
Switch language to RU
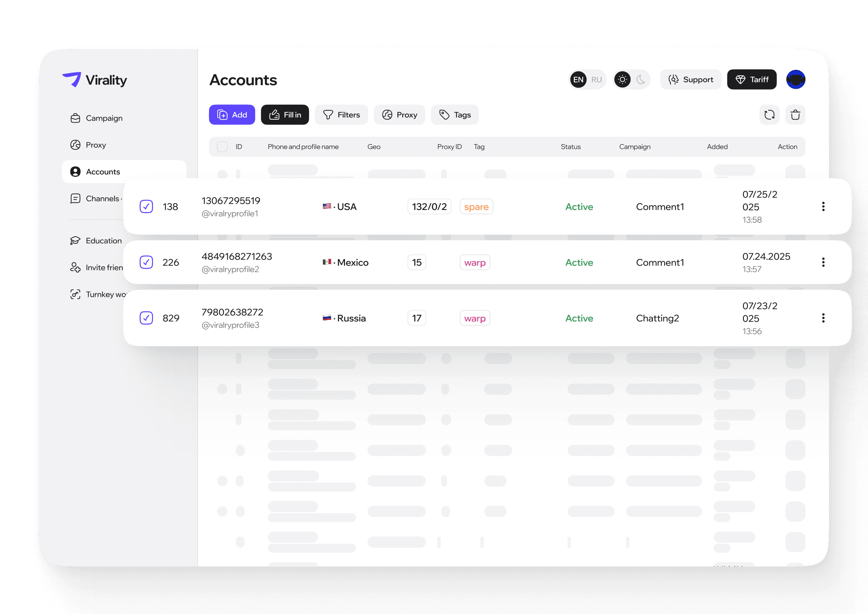coord(596,79)
